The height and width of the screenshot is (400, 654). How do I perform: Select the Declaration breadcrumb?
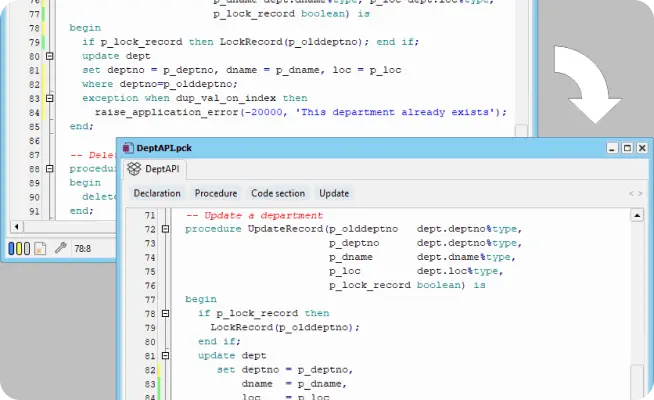[157, 193]
